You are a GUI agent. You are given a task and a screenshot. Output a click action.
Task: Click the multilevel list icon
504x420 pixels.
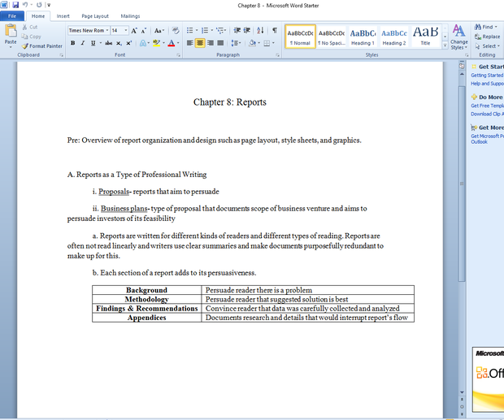[219, 31]
